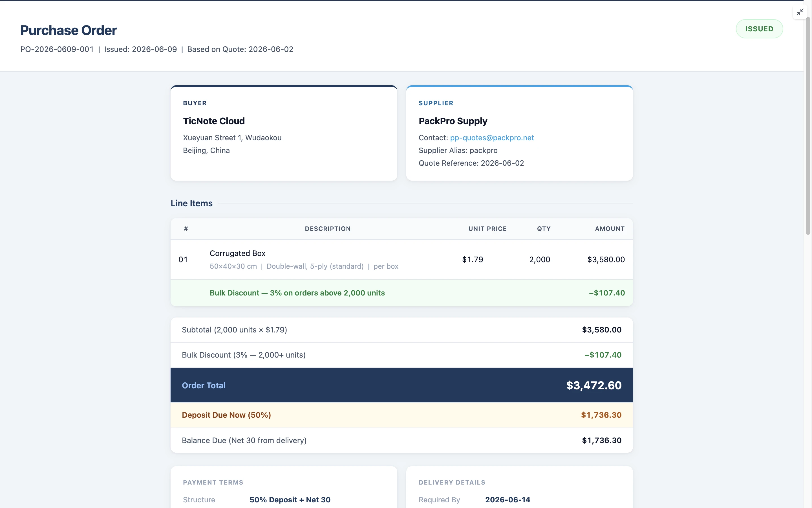Click line item number 01
The image size is (812, 508).
pyautogui.click(x=183, y=259)
